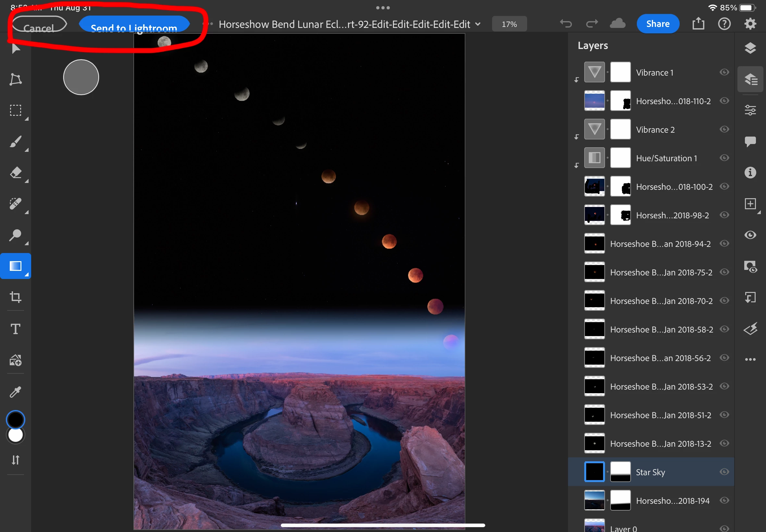Select the Brush tool
The width and height of the screenshot is (766, 532).
click(15, 142)
